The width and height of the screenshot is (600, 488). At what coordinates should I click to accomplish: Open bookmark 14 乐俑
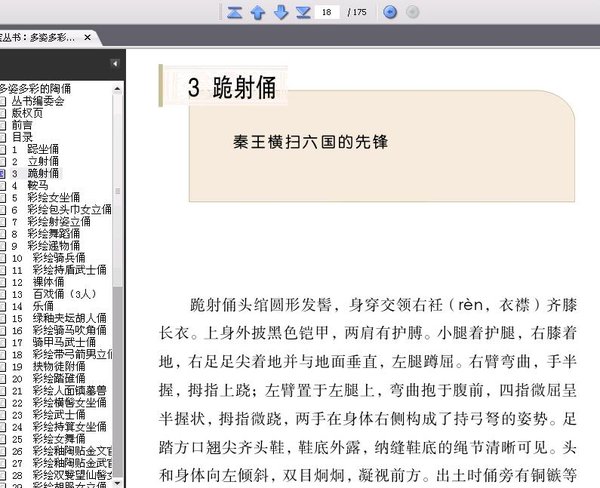33,306
